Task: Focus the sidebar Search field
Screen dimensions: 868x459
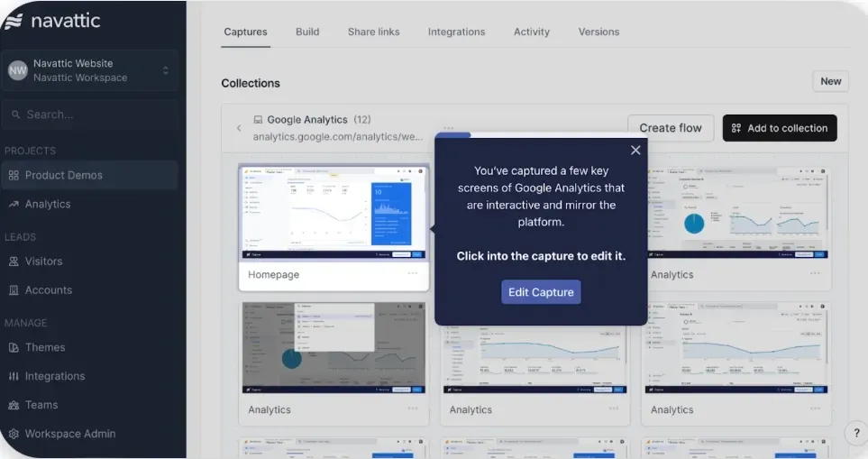Action: (x=89, y=115)
